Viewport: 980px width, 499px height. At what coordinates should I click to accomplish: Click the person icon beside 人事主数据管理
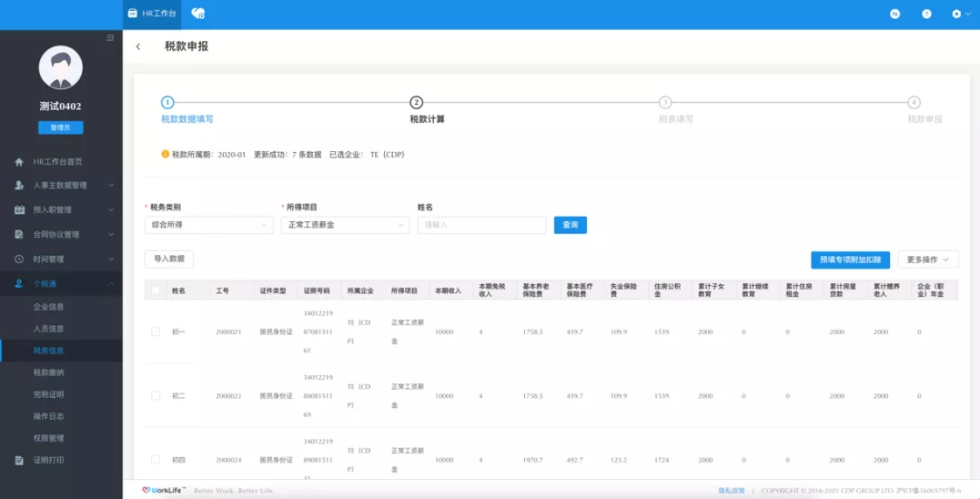[x=19, y=186]
